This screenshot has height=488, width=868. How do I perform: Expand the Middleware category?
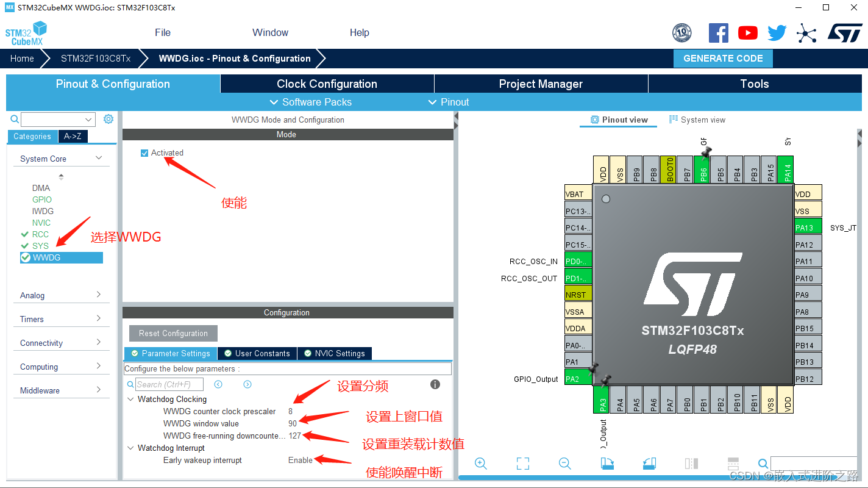tap(99, 390)
